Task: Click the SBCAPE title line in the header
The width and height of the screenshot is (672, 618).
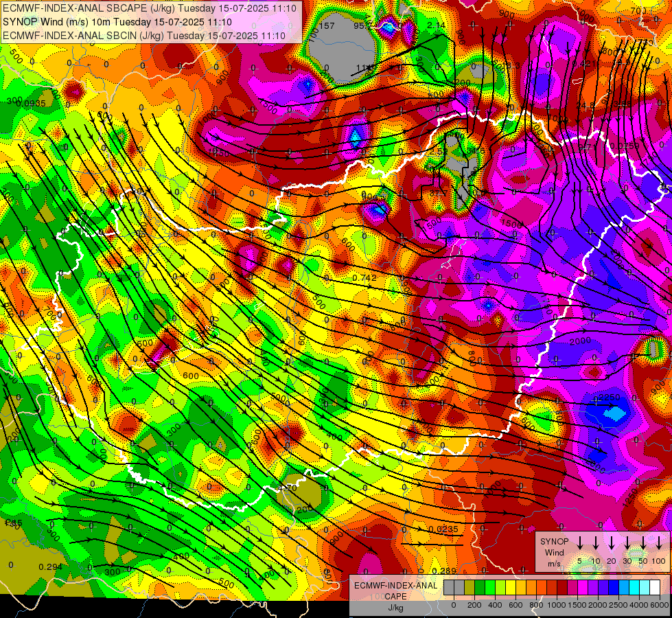Action: coord(150,8)
